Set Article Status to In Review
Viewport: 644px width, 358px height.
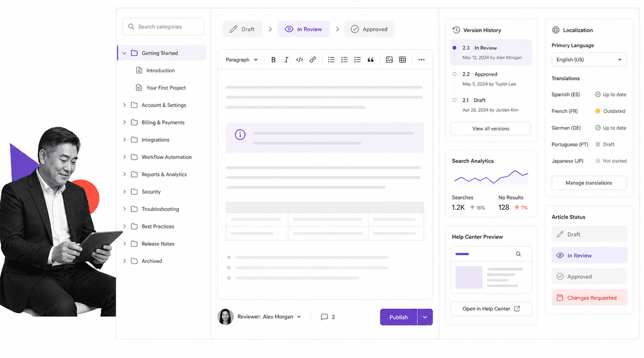pos(589,255)
